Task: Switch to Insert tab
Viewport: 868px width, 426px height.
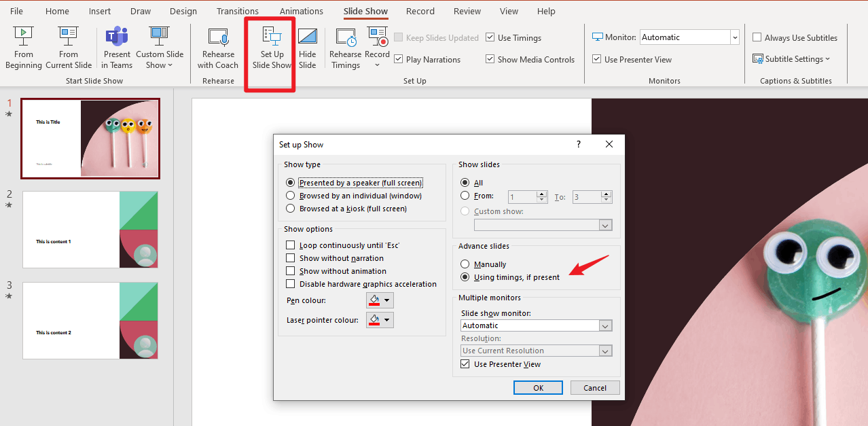Action: click(100, 11)
